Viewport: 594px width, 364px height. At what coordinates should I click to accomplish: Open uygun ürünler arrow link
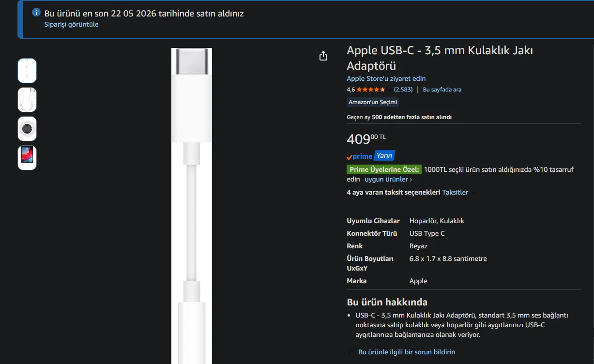click(x=388, y=180)
